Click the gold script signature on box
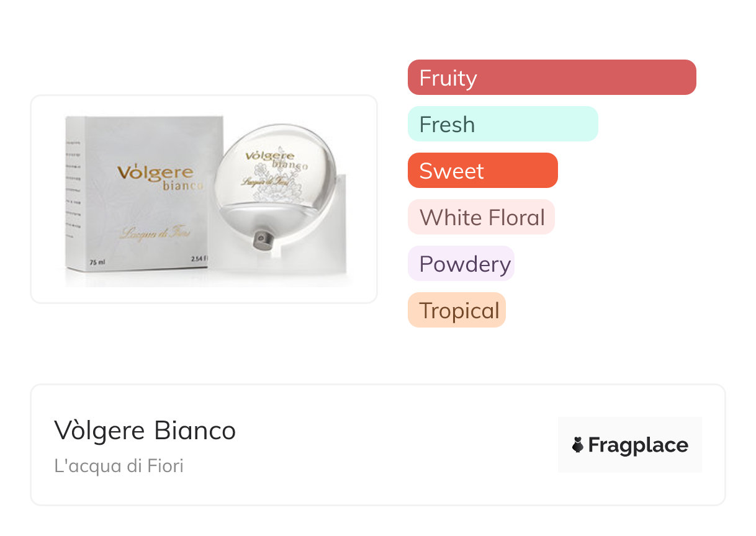756x536 pixels. point(155,234)
